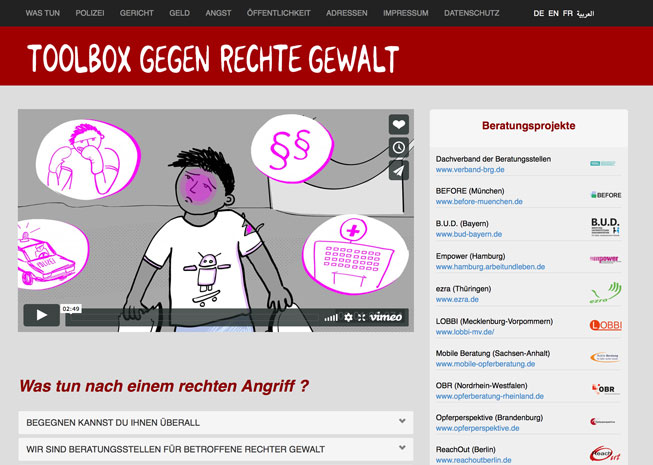The width and height of the screenshot is (653, 465).
Task: Expand 'Wir sind Beratungsstellen' accordion section
Action: coord(215,449)
